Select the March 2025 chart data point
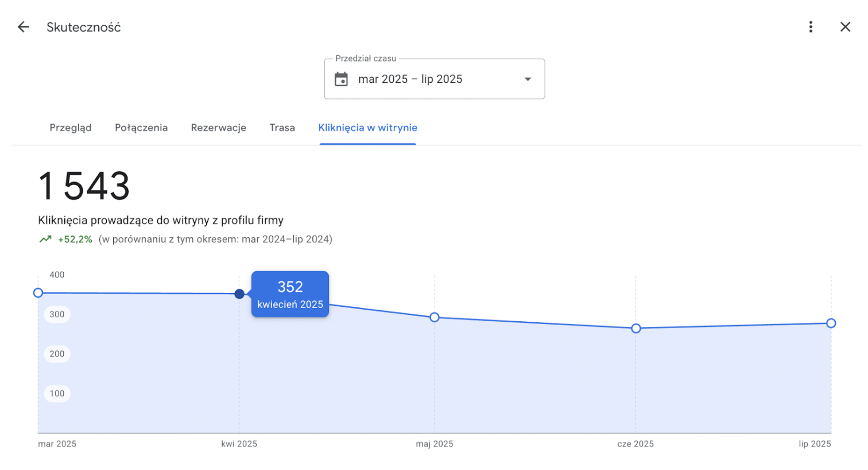Viewport: 868px width, 470px height. [38, 293]
